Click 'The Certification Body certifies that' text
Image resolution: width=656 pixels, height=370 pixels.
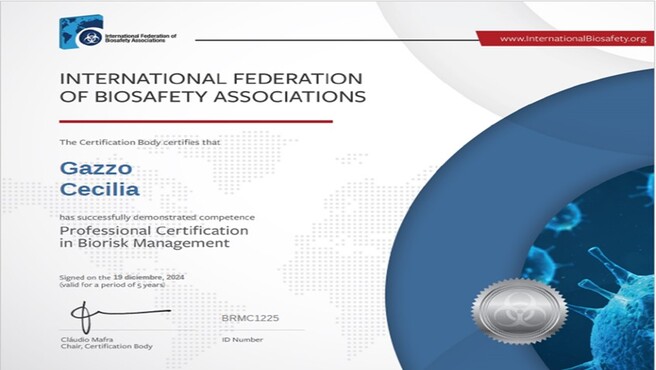(140, 142)
